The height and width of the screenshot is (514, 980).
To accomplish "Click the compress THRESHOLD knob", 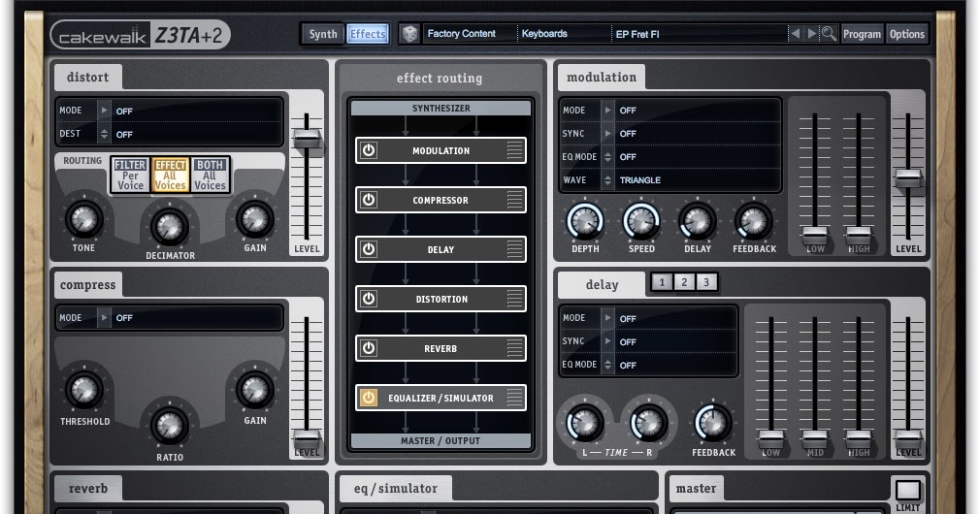I will click(x=83, y=390).
